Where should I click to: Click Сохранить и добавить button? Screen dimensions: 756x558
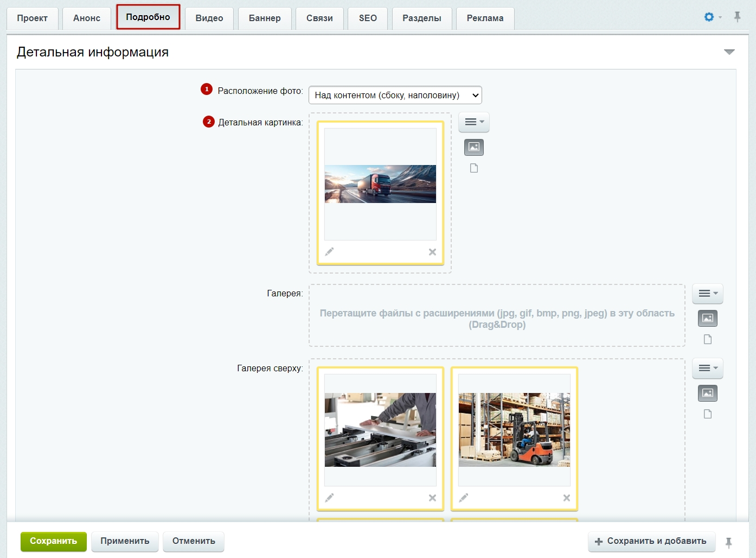tap(651, 541)
